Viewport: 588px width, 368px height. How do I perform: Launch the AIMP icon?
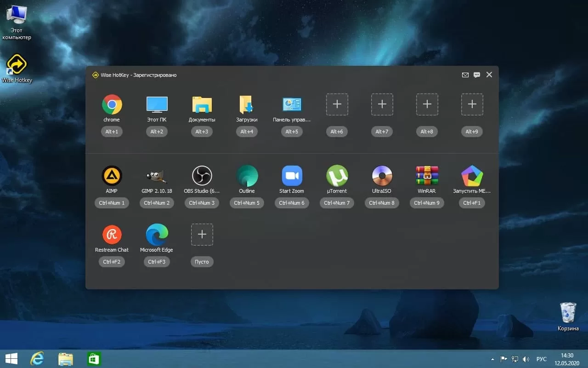pos(112,176)
